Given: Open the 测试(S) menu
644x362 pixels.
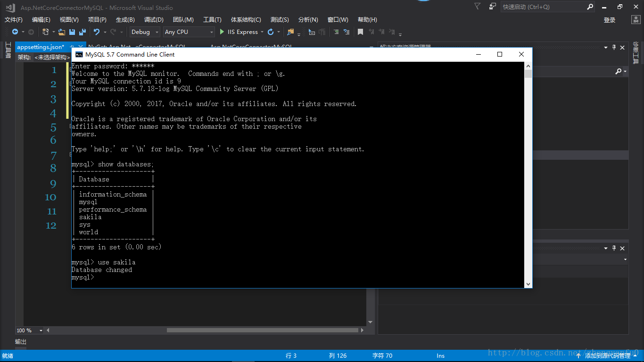Looking at the screenshot, I should point(280,20).
